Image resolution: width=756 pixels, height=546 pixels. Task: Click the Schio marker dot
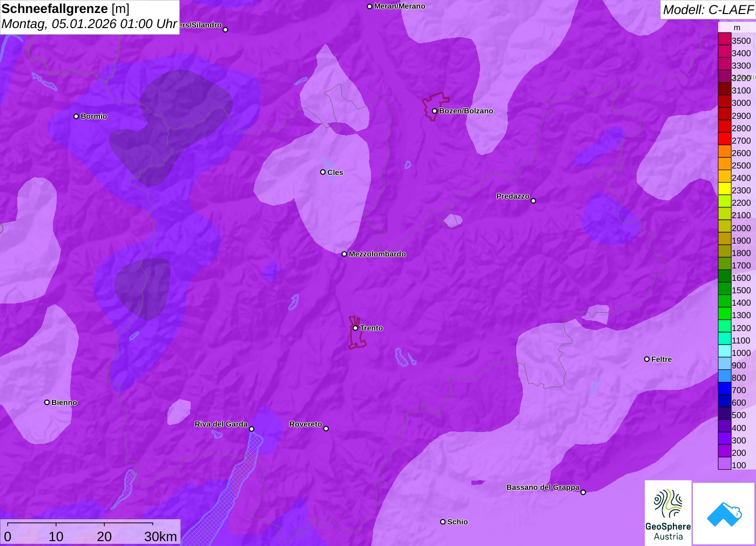click(x=443, y=522)
